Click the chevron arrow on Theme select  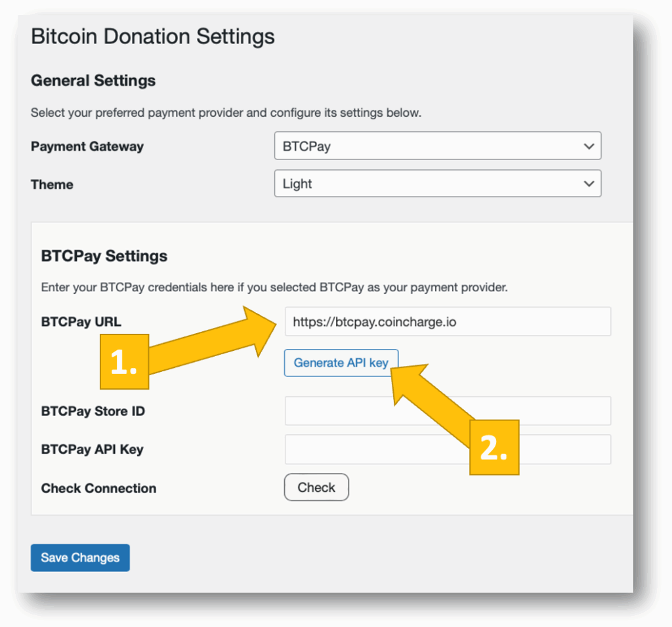point(588,184)
